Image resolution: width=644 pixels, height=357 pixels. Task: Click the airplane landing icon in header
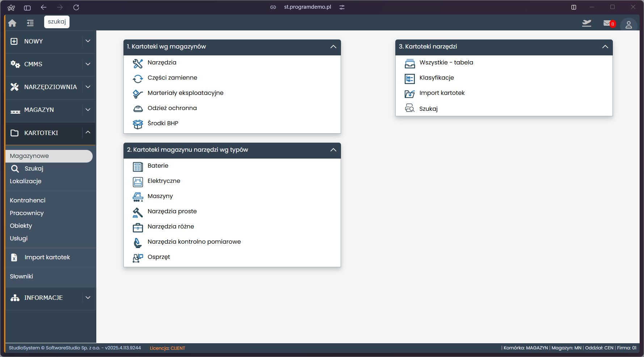(x=586, y=23)
